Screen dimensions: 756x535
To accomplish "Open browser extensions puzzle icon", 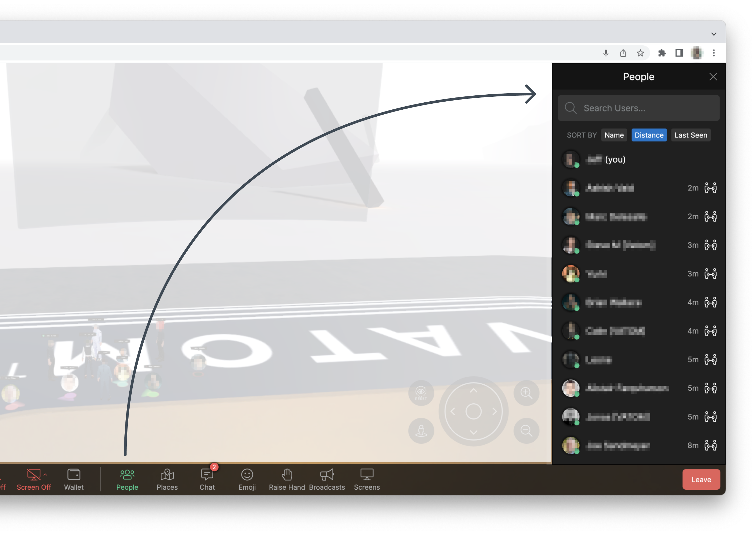I will pyautogui.click(x=661, y=53).
